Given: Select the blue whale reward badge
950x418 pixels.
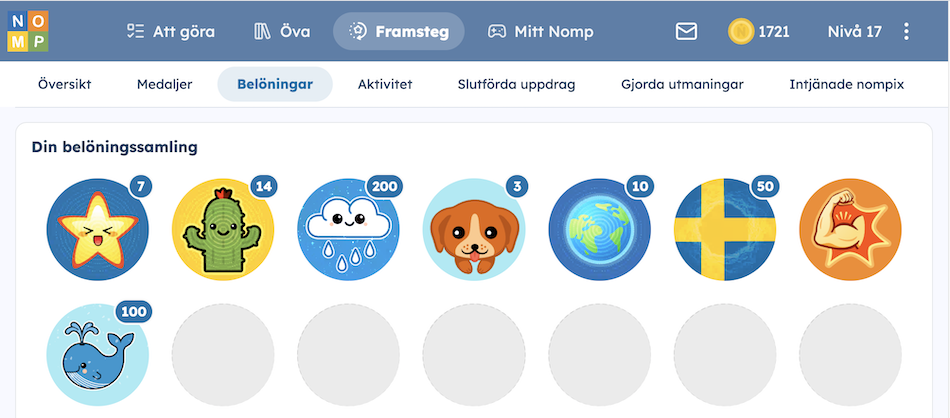Looking at the screenshot, I should tap(98, 354).
